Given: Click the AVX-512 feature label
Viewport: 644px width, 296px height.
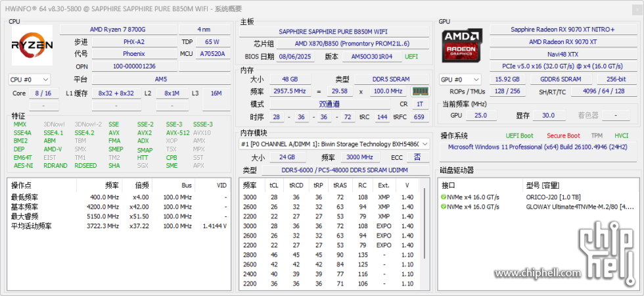Looking at the screenshot, I should pos(178,133).
